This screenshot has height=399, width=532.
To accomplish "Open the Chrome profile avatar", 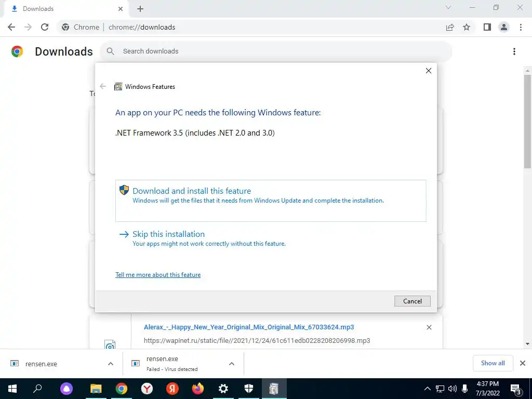I will coord(504,27).
